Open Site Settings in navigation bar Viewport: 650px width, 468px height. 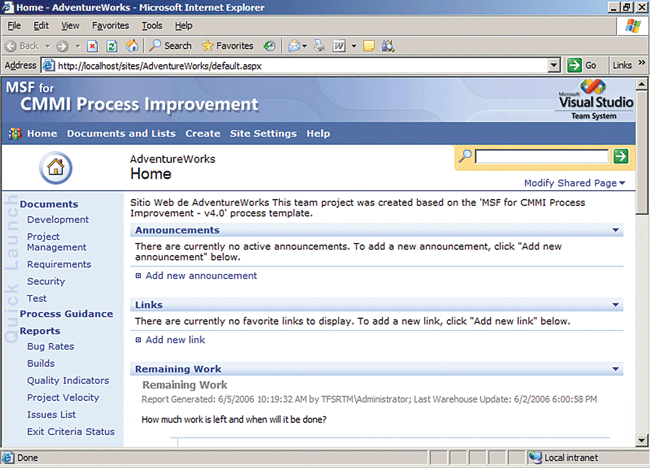[263, 133]
